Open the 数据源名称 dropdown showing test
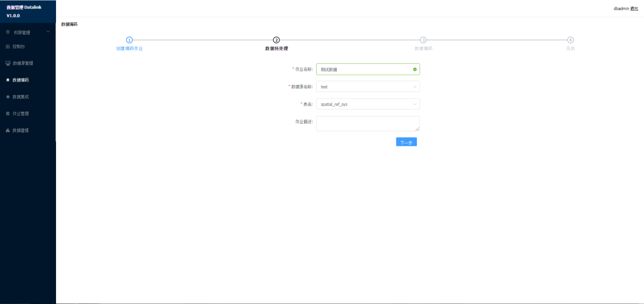The height and width of the screenshot is (304, 644). [368, 87]
